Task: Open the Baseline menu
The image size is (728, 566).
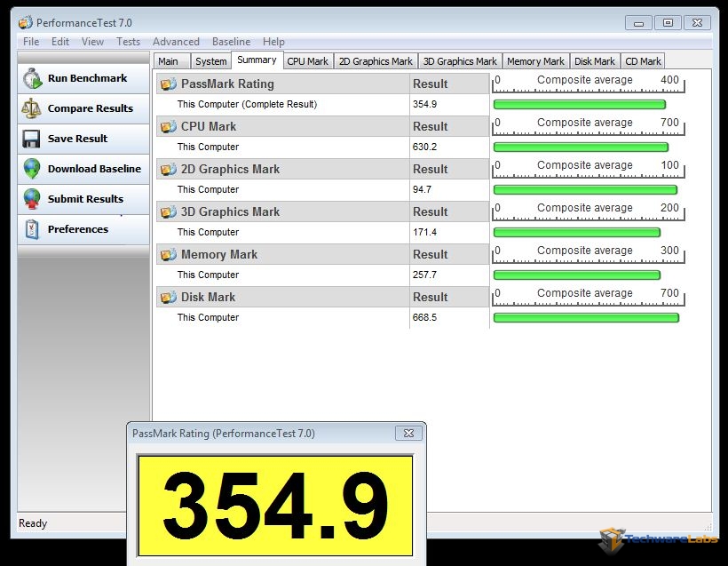Action: click(x=231, y=42)
